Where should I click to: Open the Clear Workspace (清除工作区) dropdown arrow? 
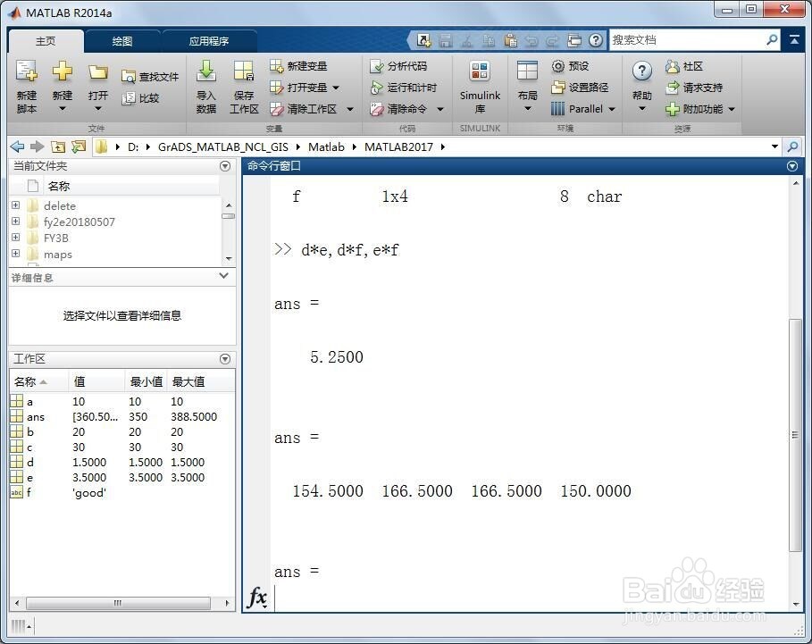(350, 109)
